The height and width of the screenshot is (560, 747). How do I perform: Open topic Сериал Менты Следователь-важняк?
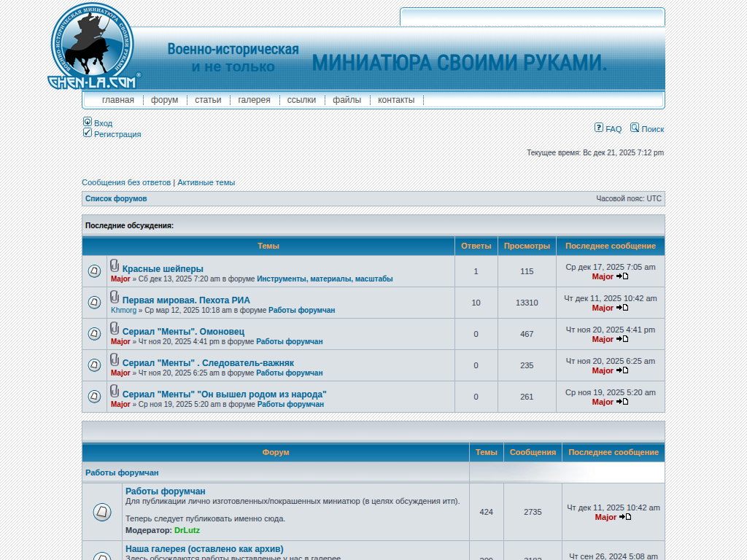pos(208,363)
